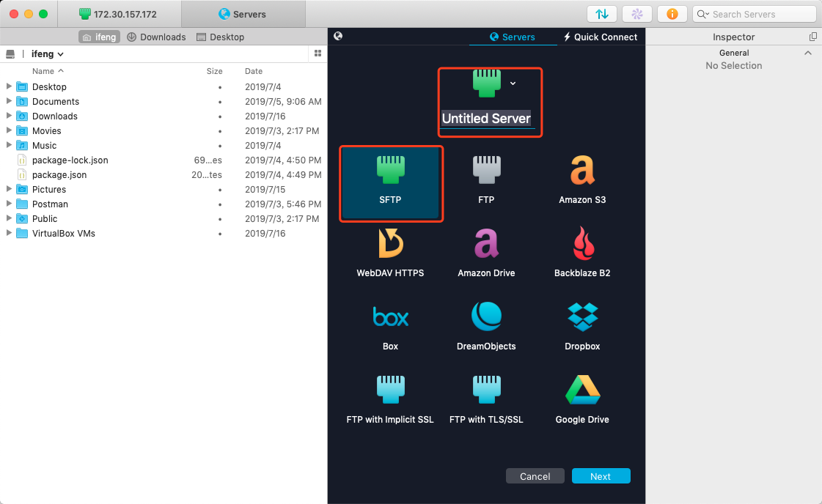Viewport: 822px width, 504px height.
Task: Click the green server icon above the name
Action: coord(487,84)
